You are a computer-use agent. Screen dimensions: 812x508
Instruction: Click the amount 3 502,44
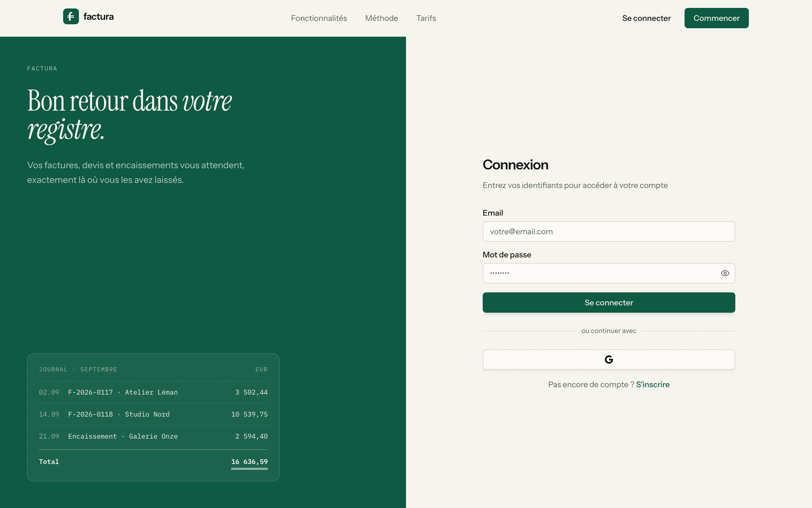[x=251, y=392]
